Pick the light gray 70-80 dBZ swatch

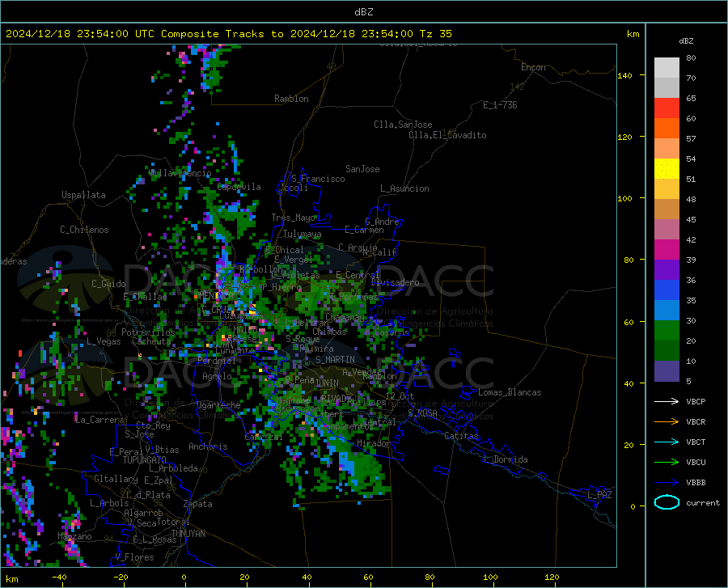point(667,68)
